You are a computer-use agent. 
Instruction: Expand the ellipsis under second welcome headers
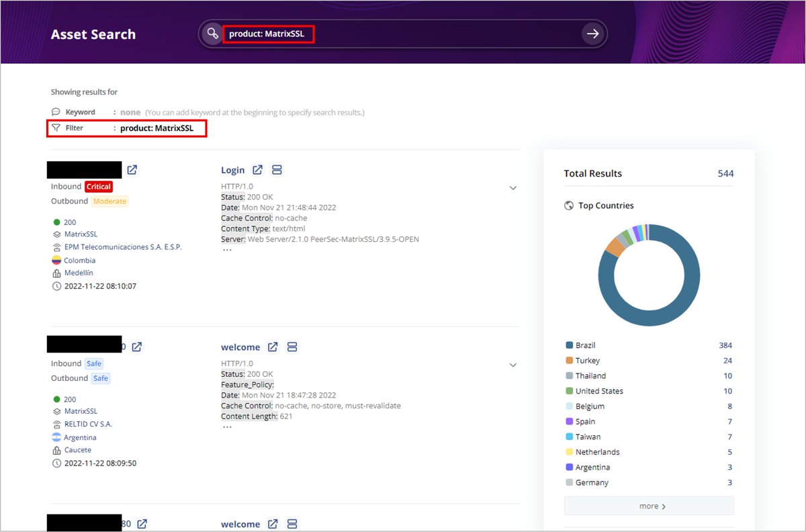[227, 427]
